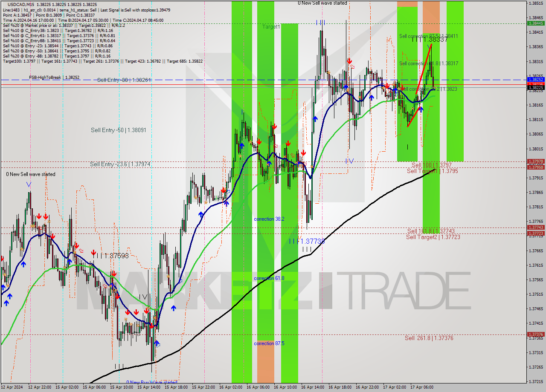
Task: Click the 1.38445 price tag on axis
Action: click(x=536, y=23)
